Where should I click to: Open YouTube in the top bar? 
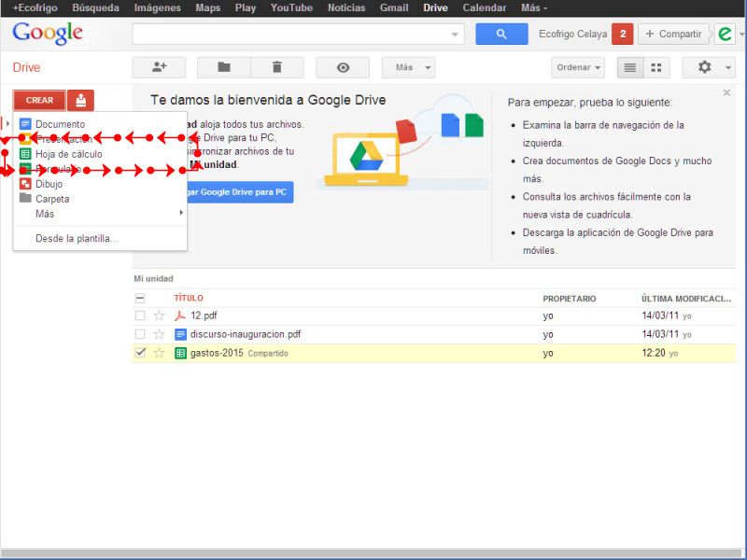[x=291, y=8]
